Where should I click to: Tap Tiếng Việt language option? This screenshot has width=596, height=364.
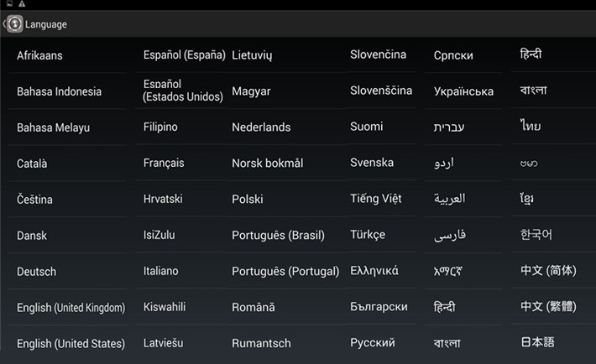376,199
